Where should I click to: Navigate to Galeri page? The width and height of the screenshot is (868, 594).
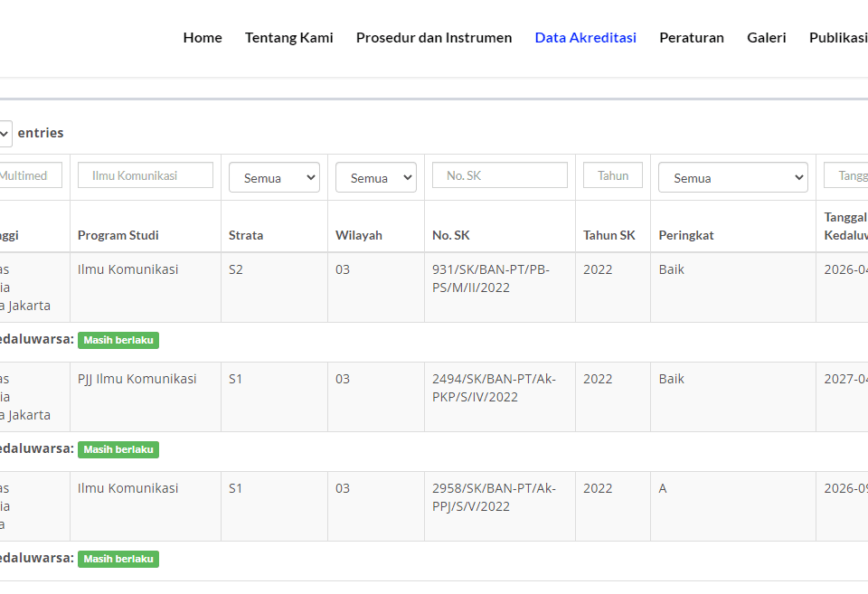point(766,37)
